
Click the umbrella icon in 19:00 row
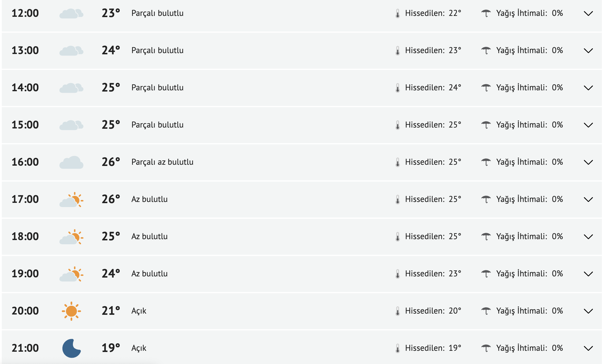486,274
